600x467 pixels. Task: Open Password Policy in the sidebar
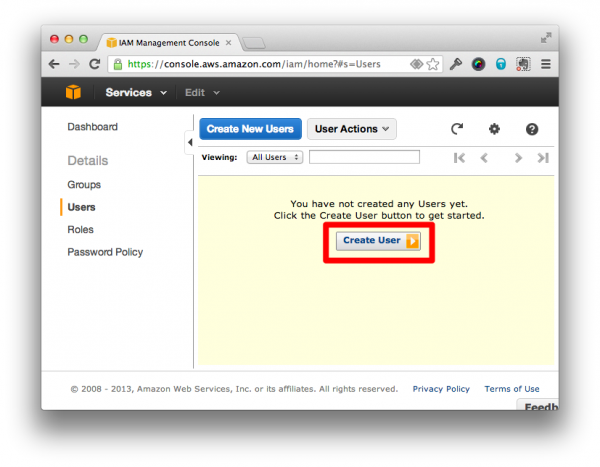click(105, 252)
